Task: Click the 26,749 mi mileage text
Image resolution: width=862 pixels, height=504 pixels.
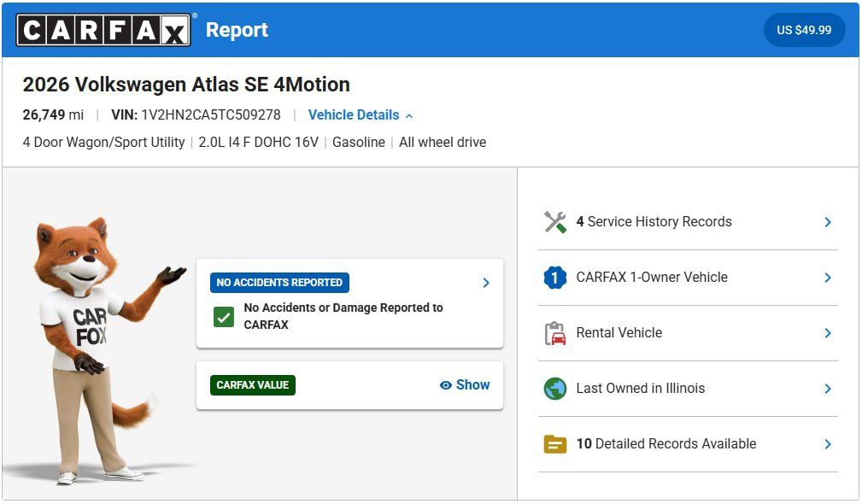Action: pos(53,114)
